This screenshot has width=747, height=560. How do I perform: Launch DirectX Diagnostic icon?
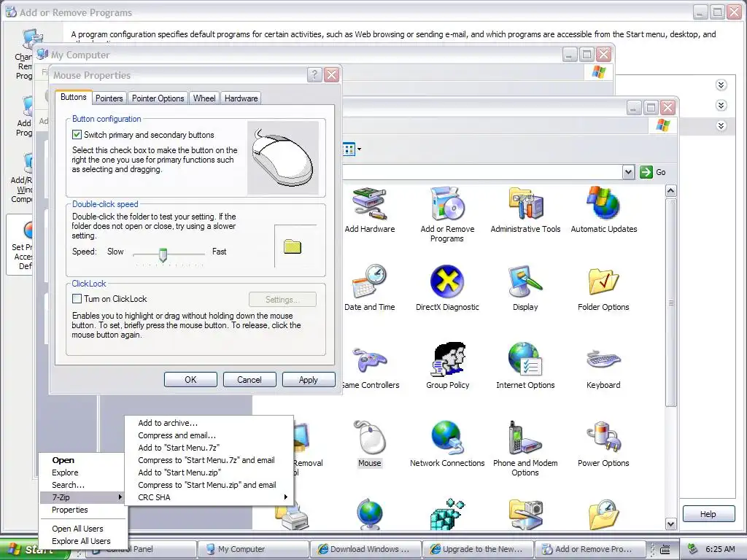[x=447, y=287]
